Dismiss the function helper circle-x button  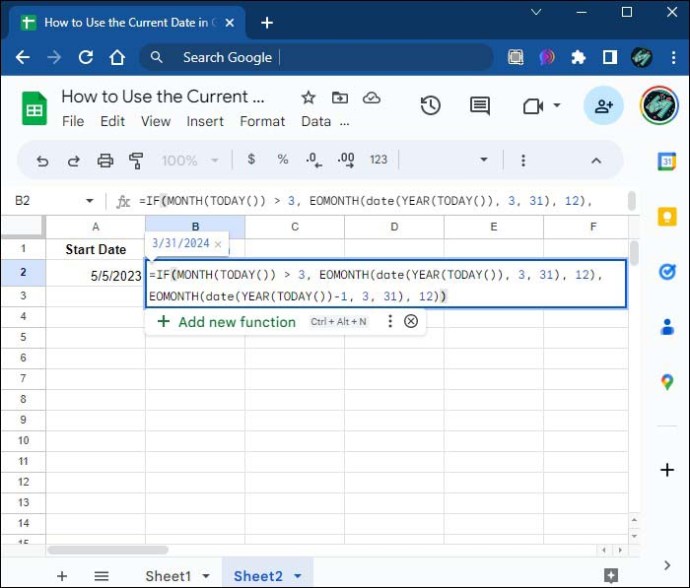[411, 321]
